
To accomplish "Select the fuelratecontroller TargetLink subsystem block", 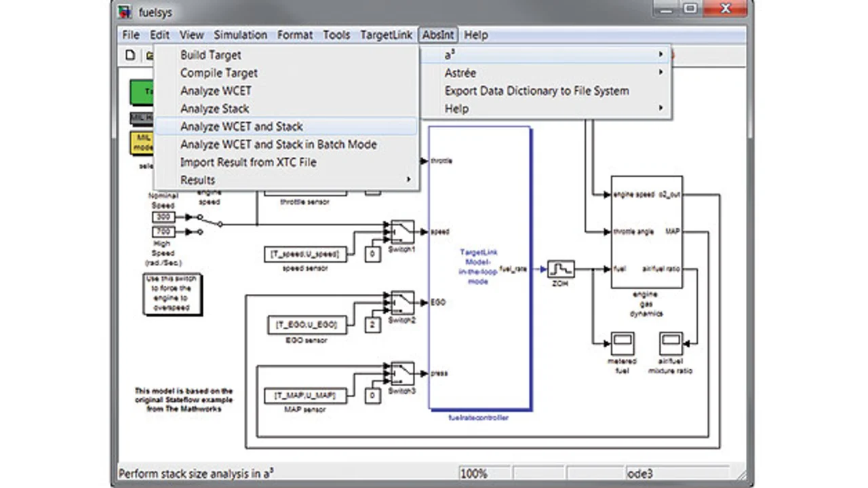I will pos(479,268).
